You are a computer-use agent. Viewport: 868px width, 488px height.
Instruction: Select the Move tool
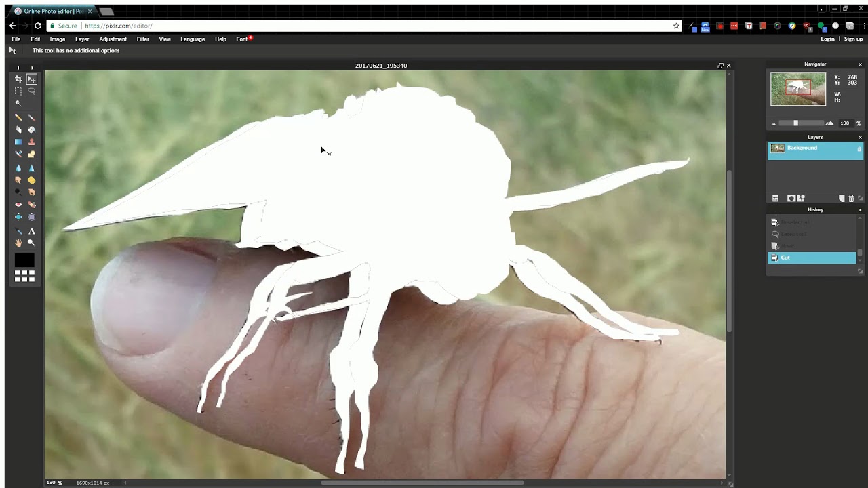click(x=31, y=79)
